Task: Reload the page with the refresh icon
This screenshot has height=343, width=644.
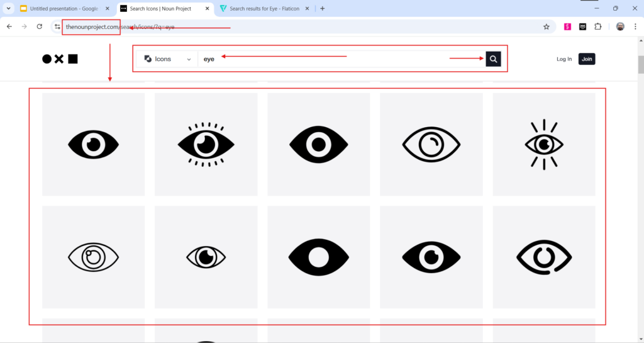Action: point(40,26)
